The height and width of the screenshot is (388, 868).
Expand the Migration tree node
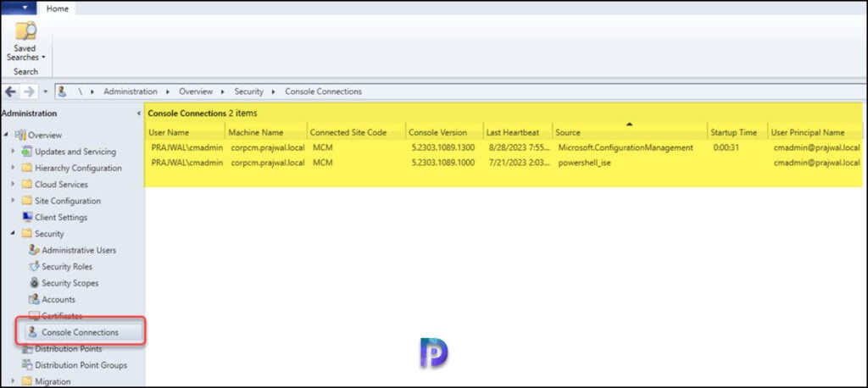pos(13,381)
